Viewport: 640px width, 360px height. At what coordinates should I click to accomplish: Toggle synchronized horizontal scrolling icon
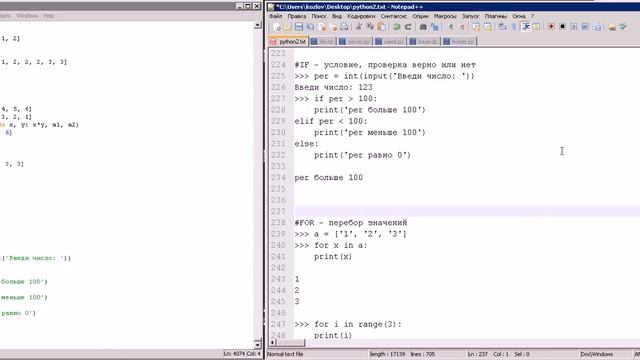[487, 27]
